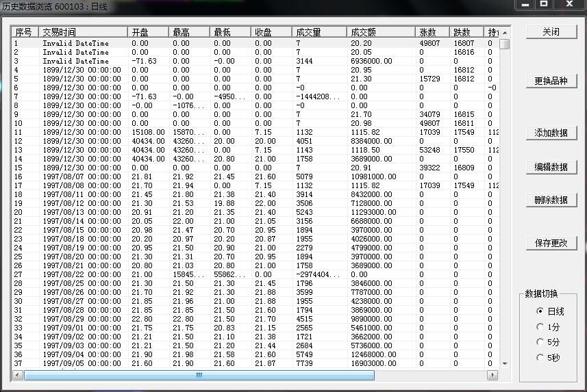Select the row dated 1997/08/14

click(x=255, y=221)
